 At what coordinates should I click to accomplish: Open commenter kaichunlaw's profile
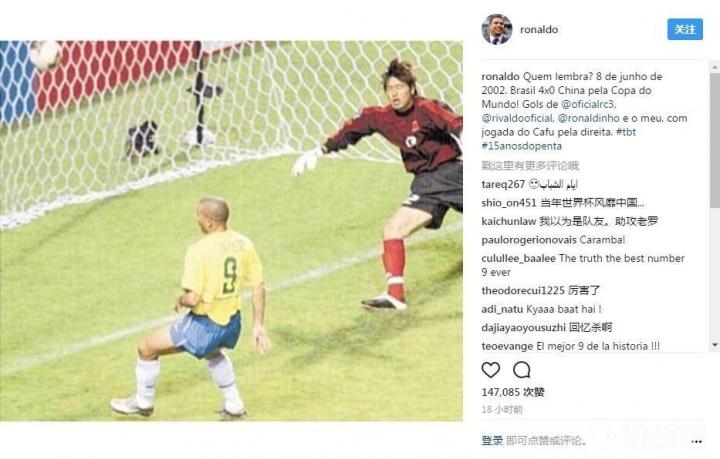click(x=508, y=221)
